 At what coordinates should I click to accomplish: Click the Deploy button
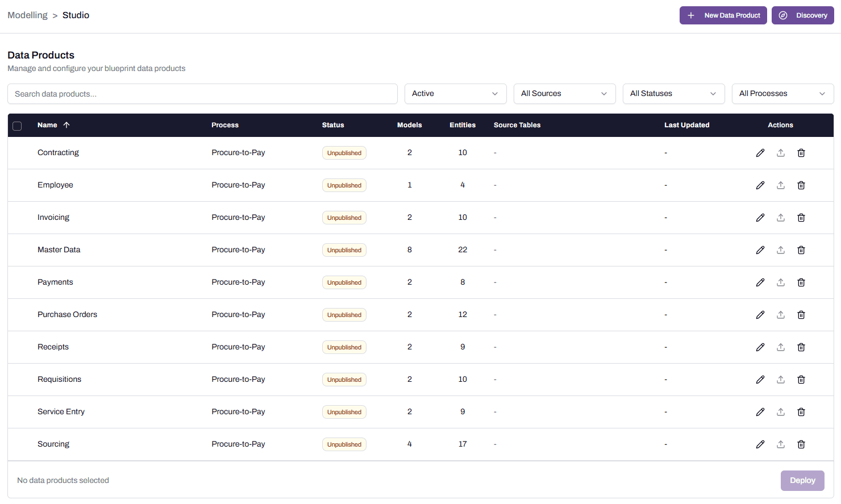[802, 481]
